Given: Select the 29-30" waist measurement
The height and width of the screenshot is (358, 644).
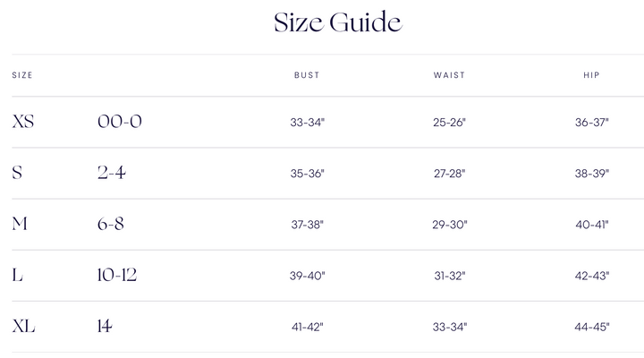Looking at the screenshot, I should pos(449,225).
